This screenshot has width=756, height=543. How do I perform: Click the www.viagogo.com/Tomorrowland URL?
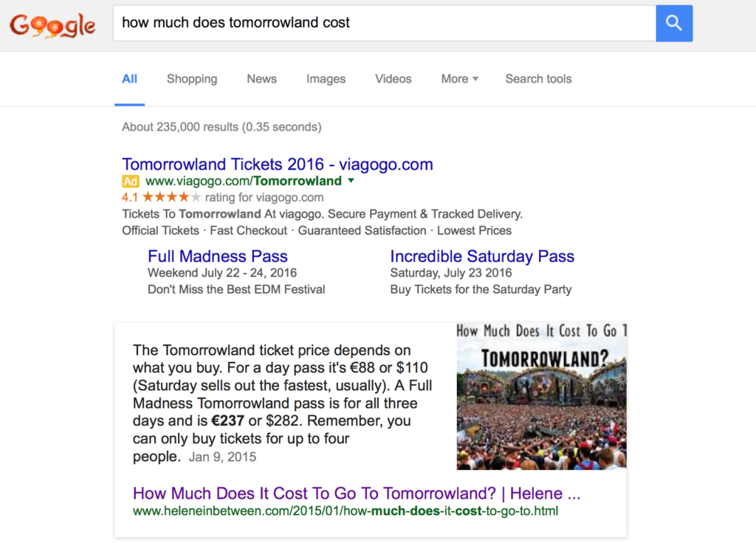point(244,181)
